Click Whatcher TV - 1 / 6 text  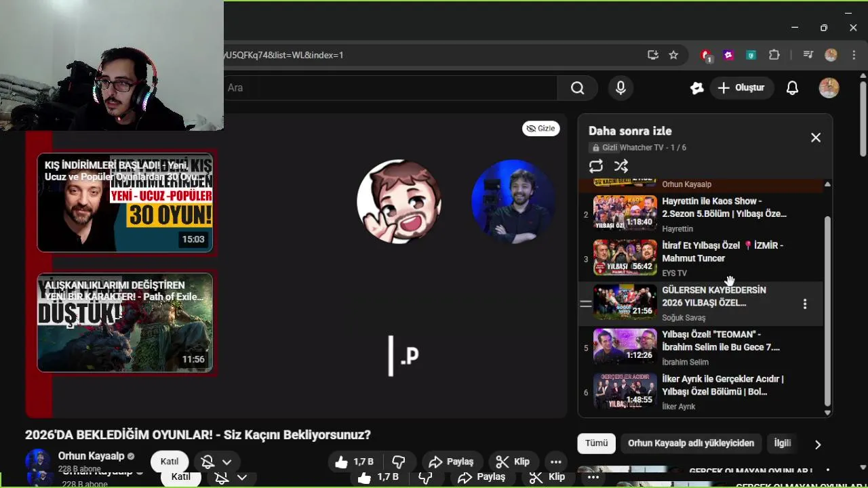click(653, 148)
